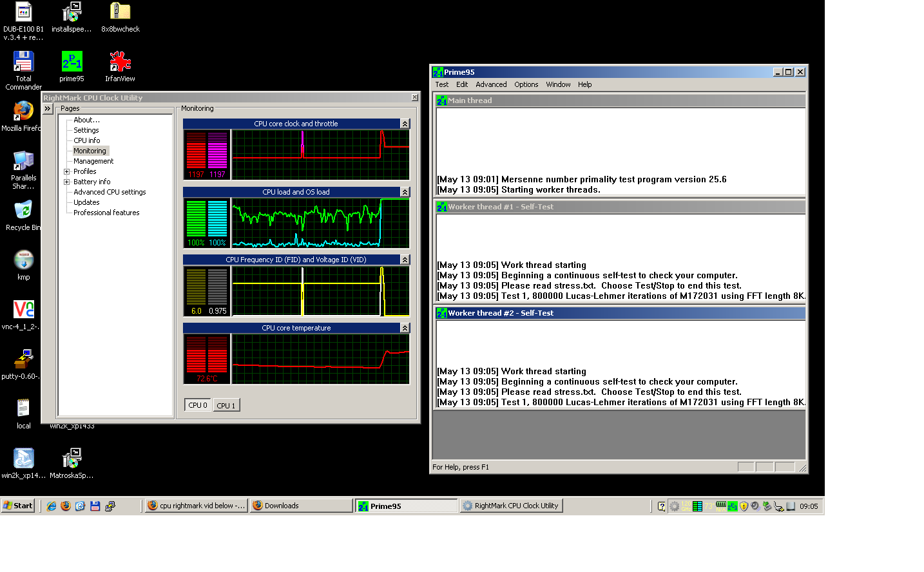
Task: Switch to the Downloads taskbar window
Action: coord(301,506)
